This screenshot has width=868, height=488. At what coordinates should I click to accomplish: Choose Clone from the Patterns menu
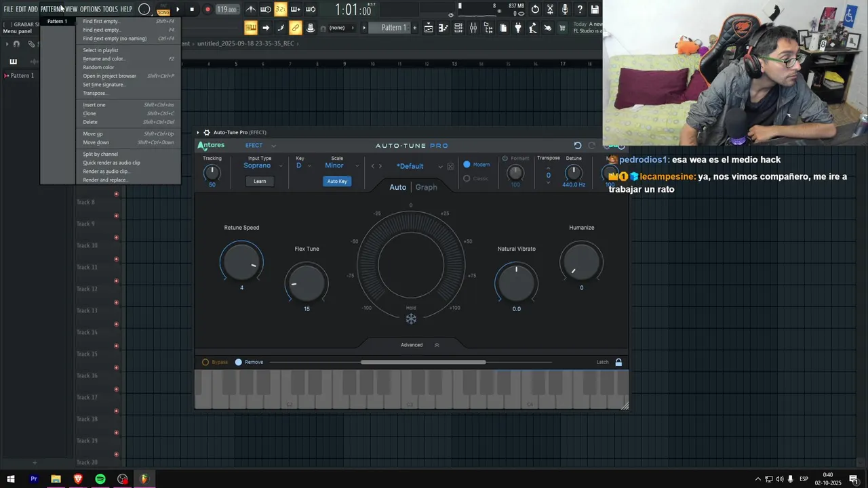click(x=128, y=113)
